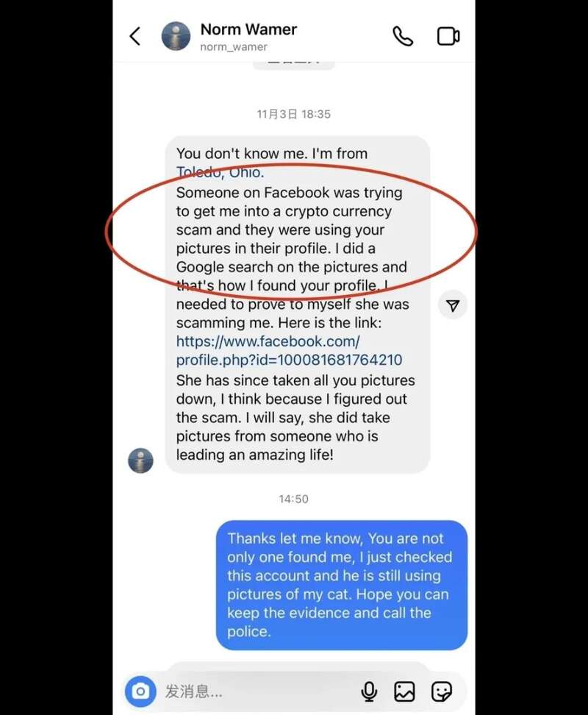Image resolution: width=588 pixels, height=715 pixels.
Task: Tap the norm_wamer username text
Action: click(234, 46)
